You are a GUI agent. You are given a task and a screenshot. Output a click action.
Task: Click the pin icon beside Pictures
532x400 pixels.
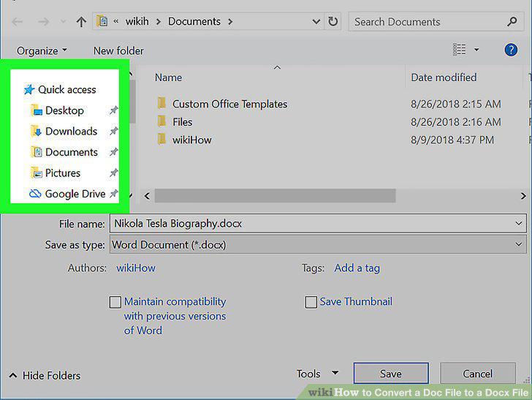(113, 173)
